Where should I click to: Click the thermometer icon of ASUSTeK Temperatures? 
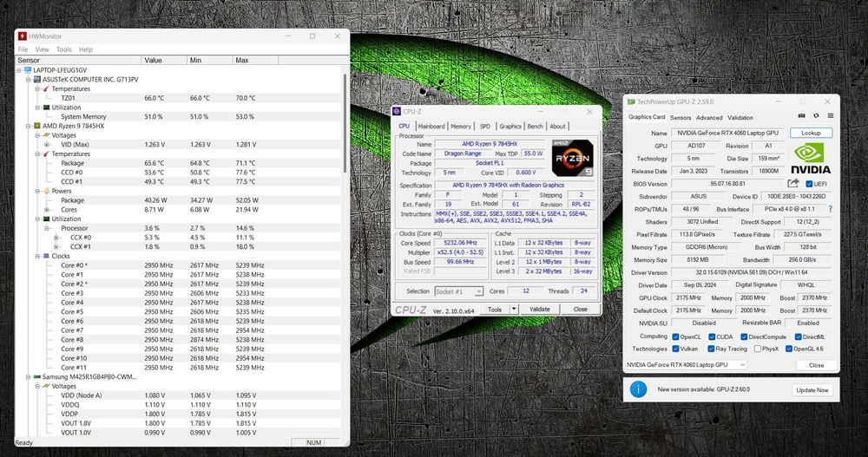[x=47, y=89]
